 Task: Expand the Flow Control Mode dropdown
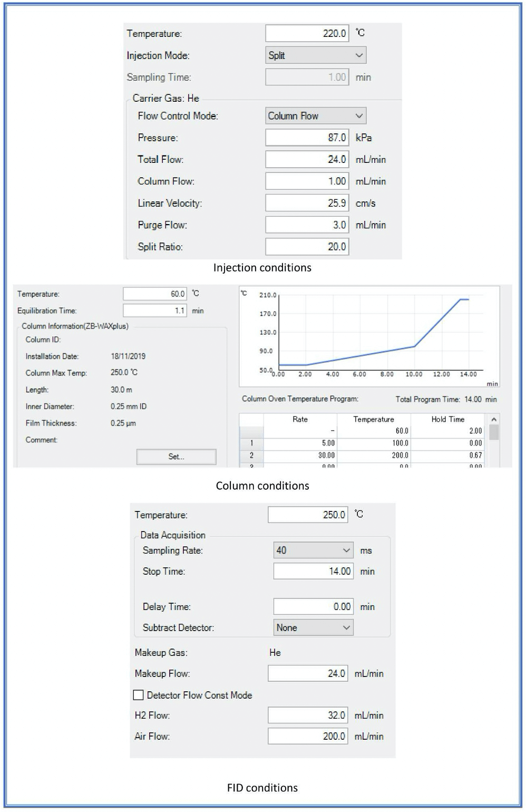[315, 116]
